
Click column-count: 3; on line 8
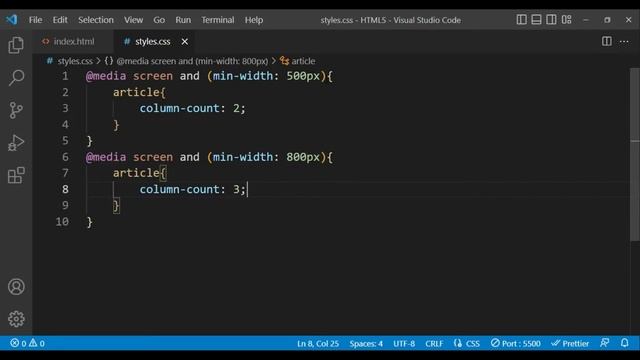[x=193, y=189]
